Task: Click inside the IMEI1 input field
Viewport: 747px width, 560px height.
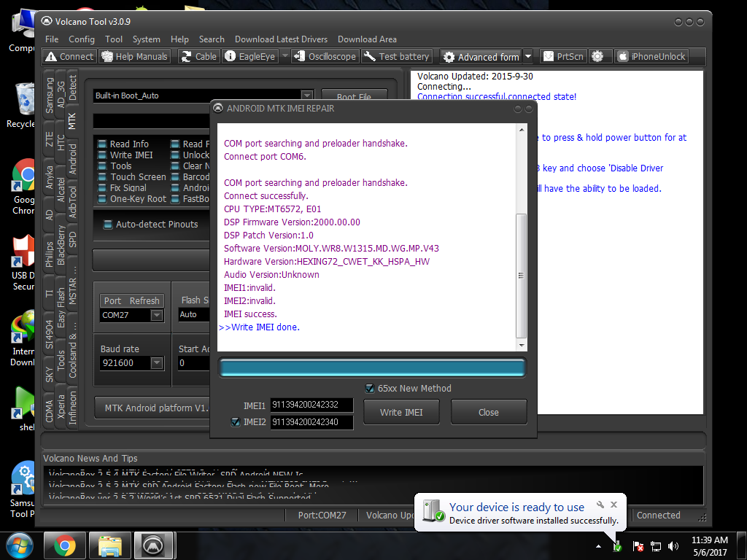Action: (311, 405)
